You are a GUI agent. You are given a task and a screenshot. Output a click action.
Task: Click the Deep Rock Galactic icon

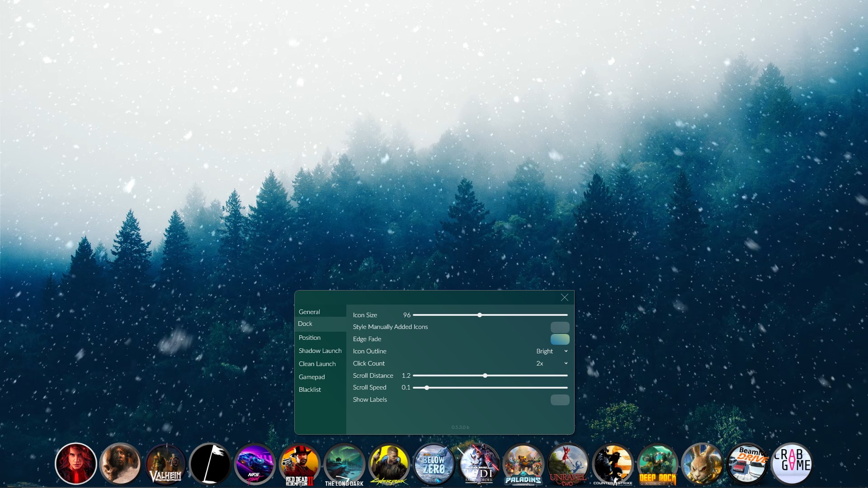pos(658,464)
